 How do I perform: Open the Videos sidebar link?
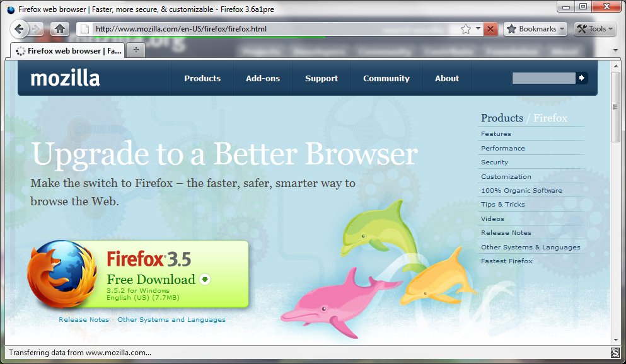492,219
